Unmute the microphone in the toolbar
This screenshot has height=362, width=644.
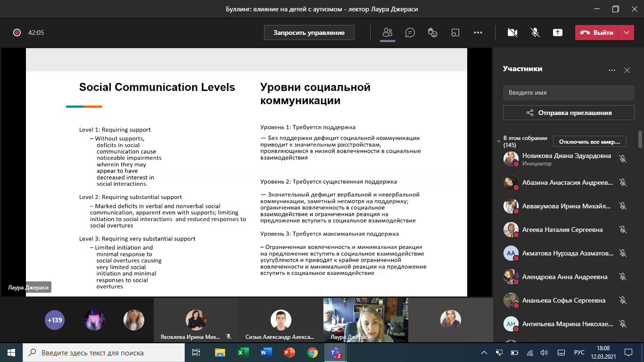[535, 33]
